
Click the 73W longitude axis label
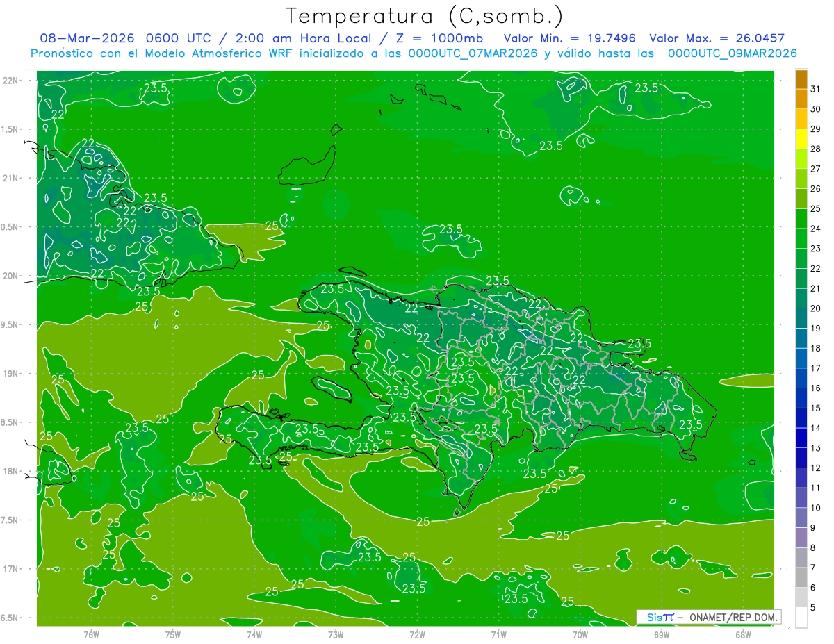click(336, 634)
